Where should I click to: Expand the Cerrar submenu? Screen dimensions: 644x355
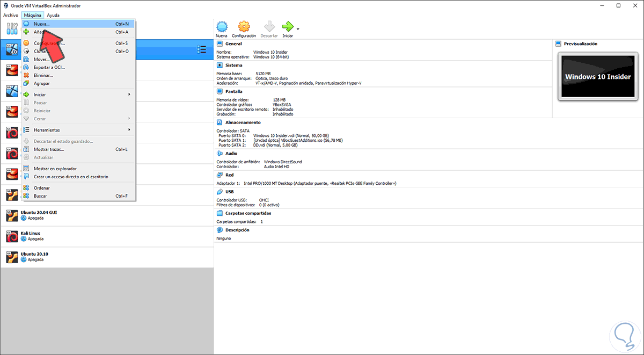(78, 119)
